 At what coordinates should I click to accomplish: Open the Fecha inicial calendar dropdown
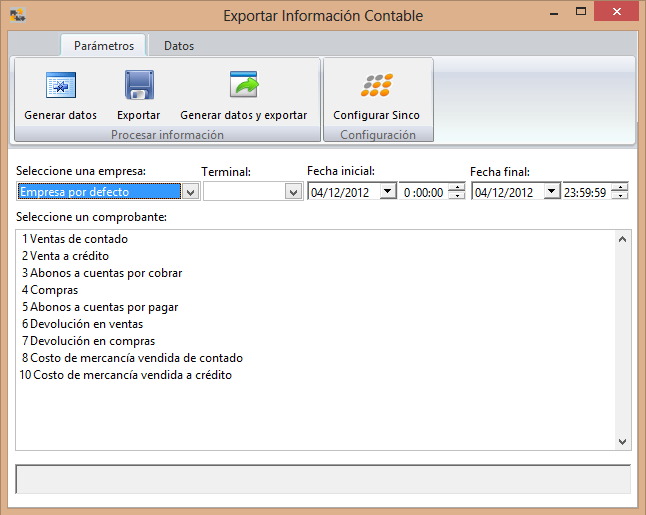pos(388,192)
